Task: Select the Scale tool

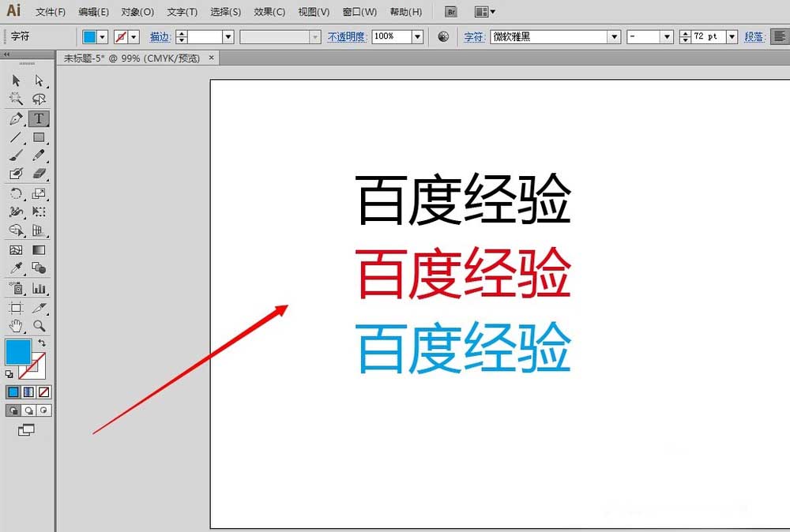Action: (x=39, y=193)
